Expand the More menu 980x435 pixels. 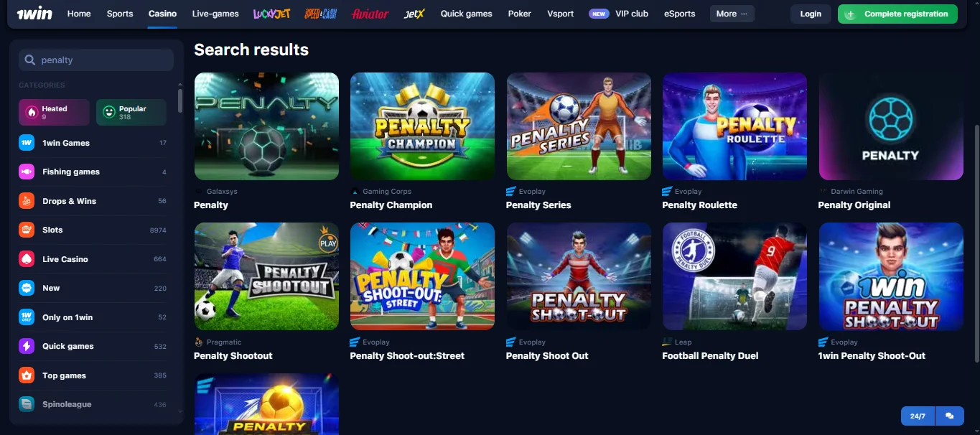[x=732, y=14]
